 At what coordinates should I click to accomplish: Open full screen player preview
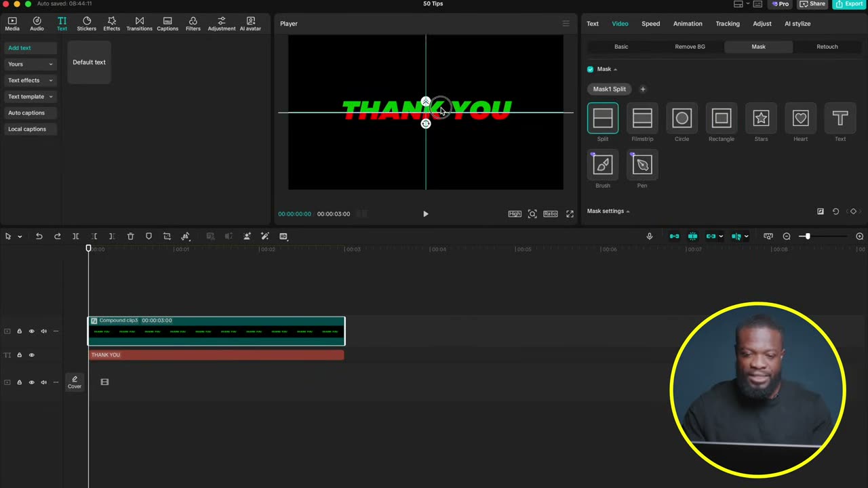tap(570, 214)
